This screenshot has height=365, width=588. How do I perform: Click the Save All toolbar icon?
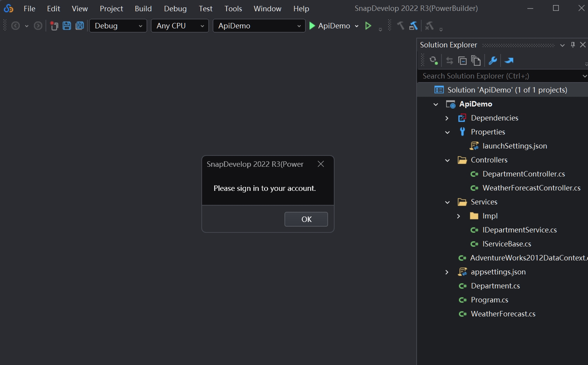(80, 26)
